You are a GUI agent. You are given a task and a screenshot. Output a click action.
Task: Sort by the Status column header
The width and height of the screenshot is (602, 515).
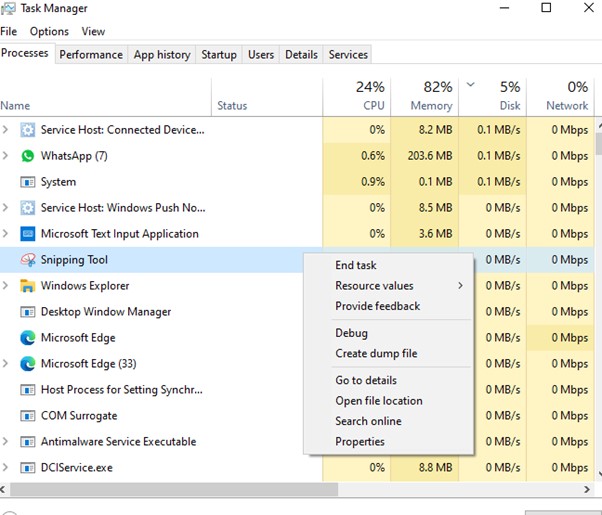[267, 98]
